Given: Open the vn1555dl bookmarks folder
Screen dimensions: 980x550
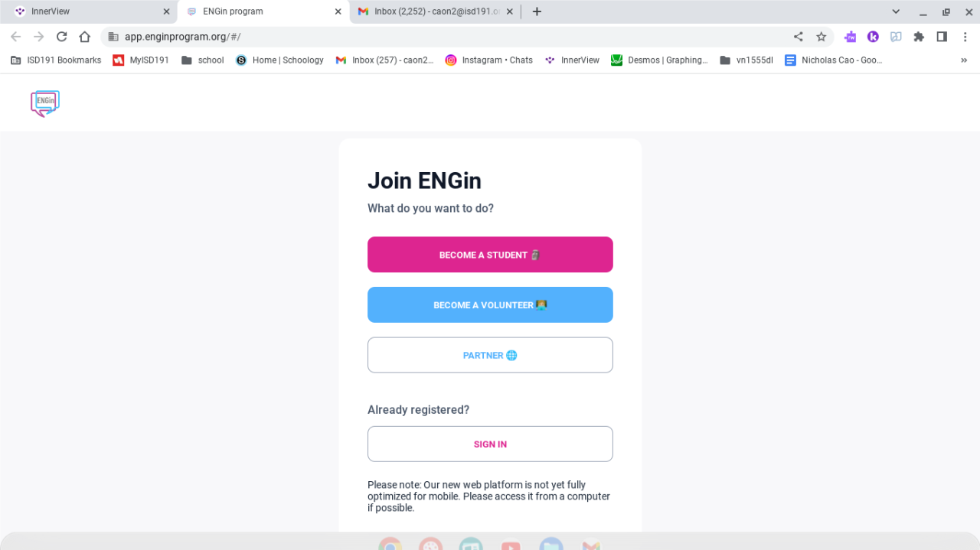Looking at the screenshot, I should (x=746, y=60).
